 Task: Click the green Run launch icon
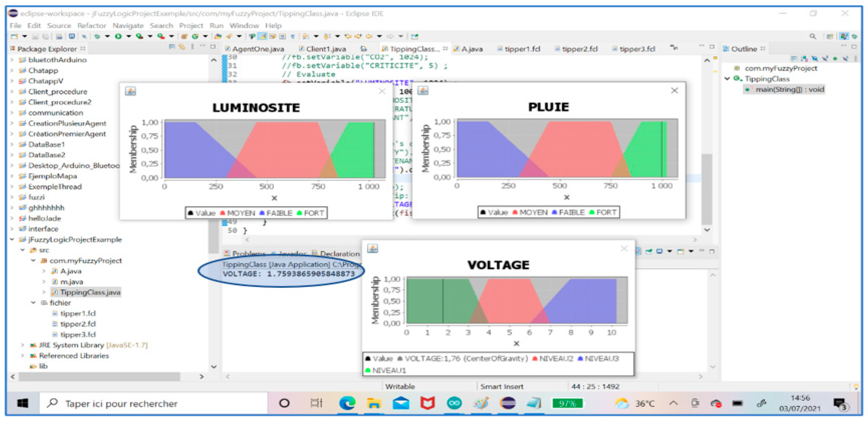[118, 36]
